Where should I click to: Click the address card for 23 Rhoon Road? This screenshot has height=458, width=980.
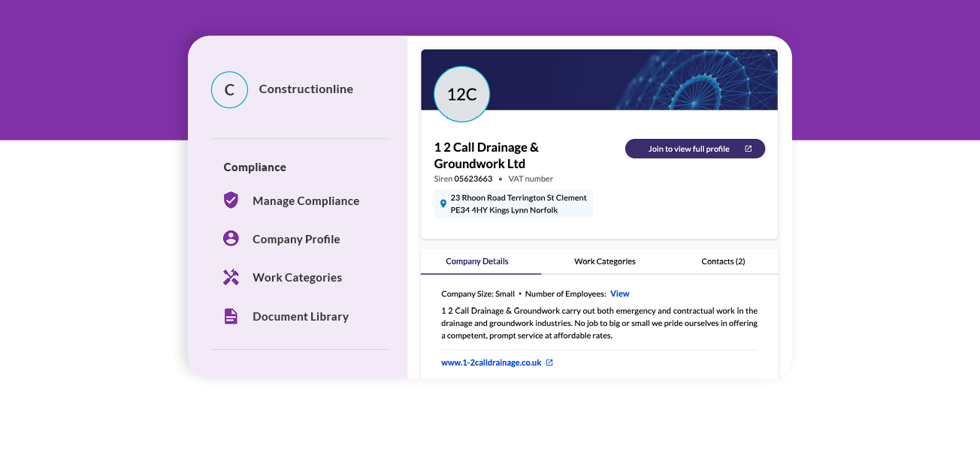(x=513, y=203)
